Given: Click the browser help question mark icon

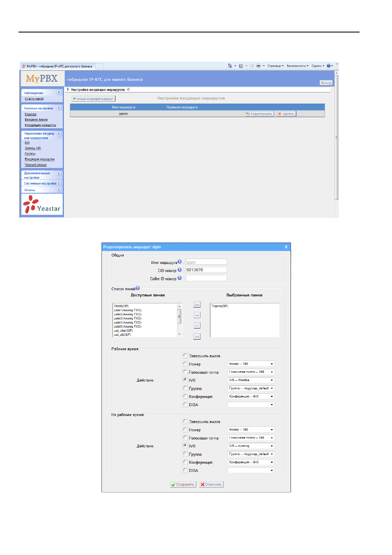Looking at the screenshot, I should pyautogui.click(x=328, y=66).
